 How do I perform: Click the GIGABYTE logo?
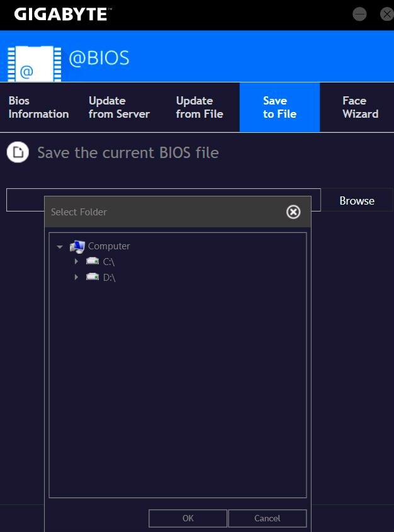[63, 14]
